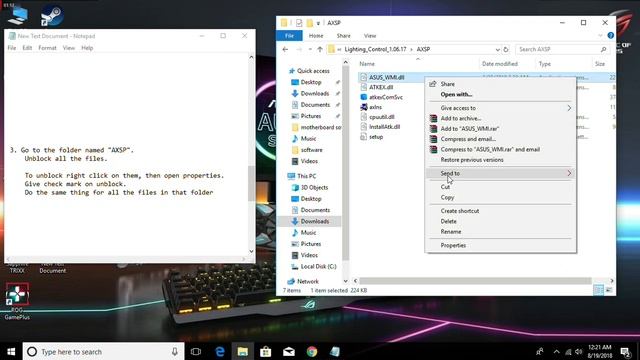Open recent locations dropdown near Forward
This screenshot has width=640, height=360.
tap(310, 49)
